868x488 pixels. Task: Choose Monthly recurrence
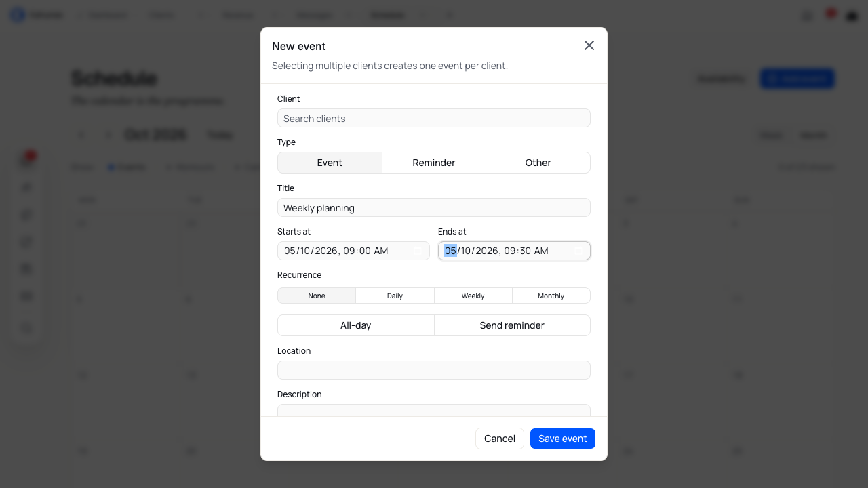pyautogui.click(x=551, y=296)
